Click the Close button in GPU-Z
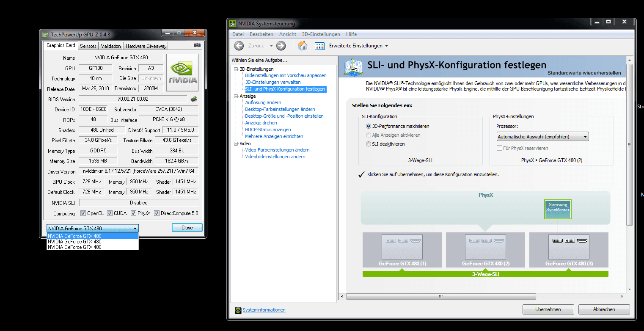 click(187, 228)
